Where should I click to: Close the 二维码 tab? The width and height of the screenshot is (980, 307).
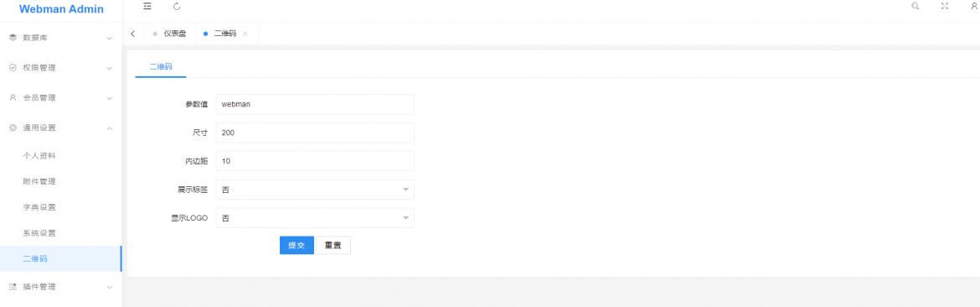click(x=245, y=34)
